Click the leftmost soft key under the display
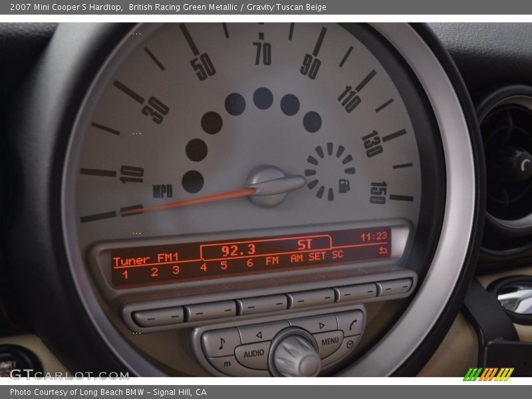The height and width of the screenshot is (399, 532). (x=158, y=318)
